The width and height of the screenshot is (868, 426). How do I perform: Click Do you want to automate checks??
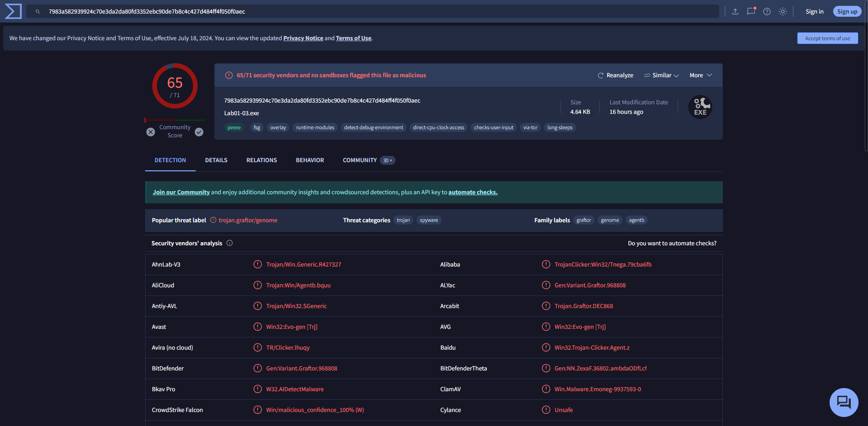coord(672,243)
